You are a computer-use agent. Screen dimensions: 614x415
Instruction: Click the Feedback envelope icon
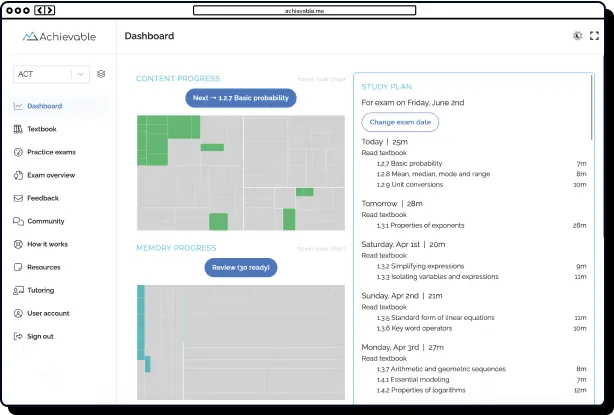click(19, 198)
